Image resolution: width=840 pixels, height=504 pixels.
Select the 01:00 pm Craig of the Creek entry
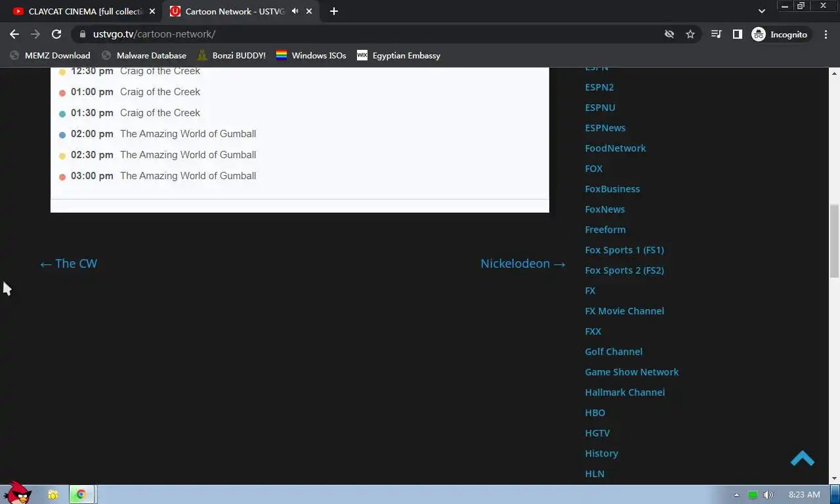point(129,92)
